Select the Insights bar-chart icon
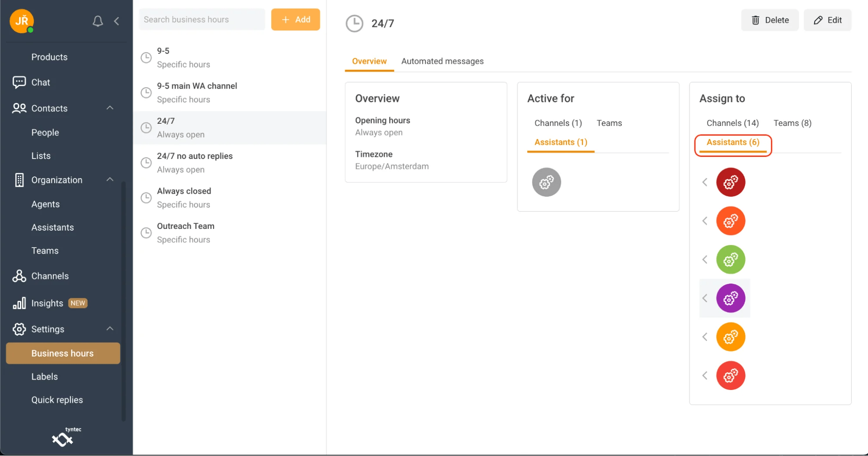868x456 pixels. [19, 303]
